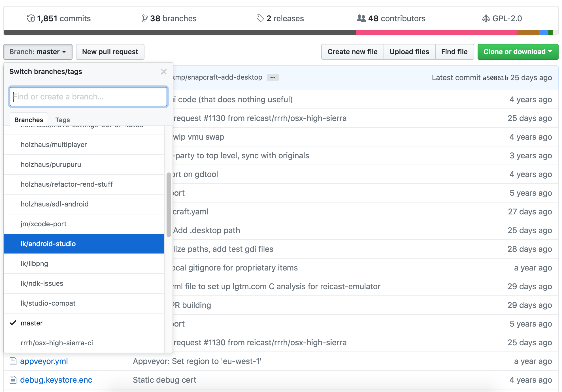This screenshot has height=392, width=562.
Task: Click the branches fork icon
Action: [144, 19]
